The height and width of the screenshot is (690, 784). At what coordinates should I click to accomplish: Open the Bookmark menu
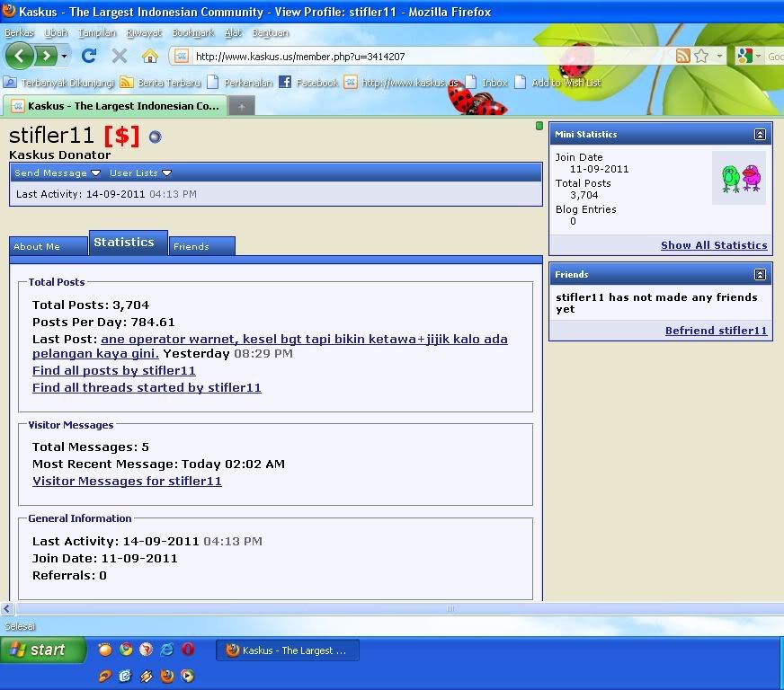pos(193,32)
